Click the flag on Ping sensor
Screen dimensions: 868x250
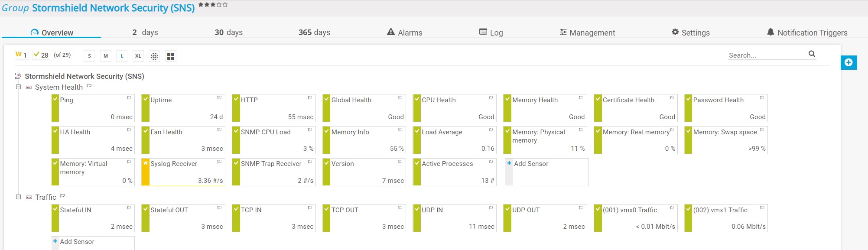tap(129, 98)
